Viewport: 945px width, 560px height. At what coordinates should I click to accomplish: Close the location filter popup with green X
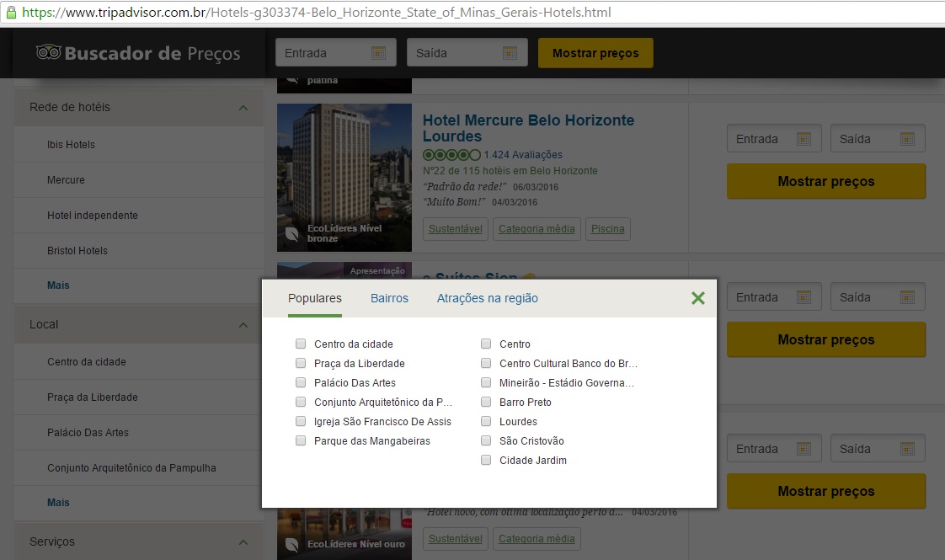(698, 298)
